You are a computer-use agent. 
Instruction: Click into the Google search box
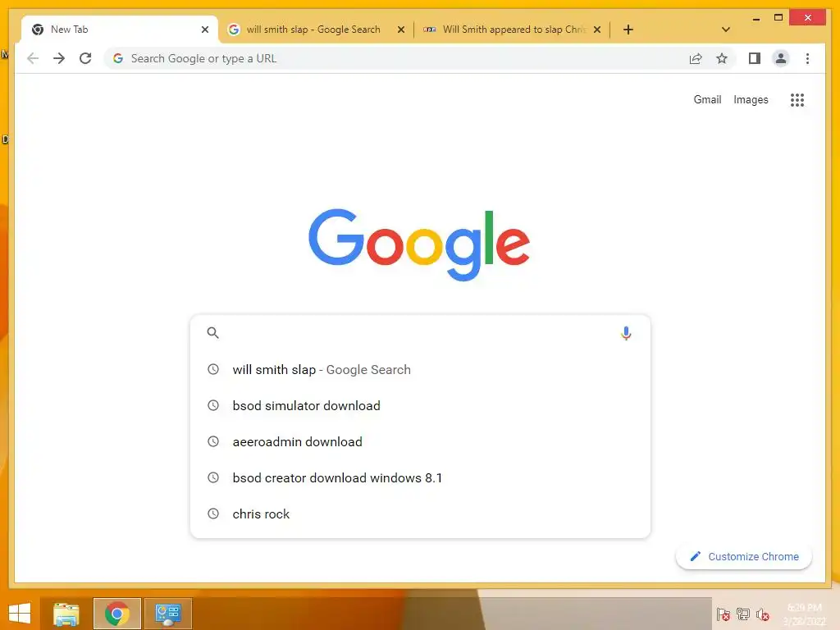(420, 333)
